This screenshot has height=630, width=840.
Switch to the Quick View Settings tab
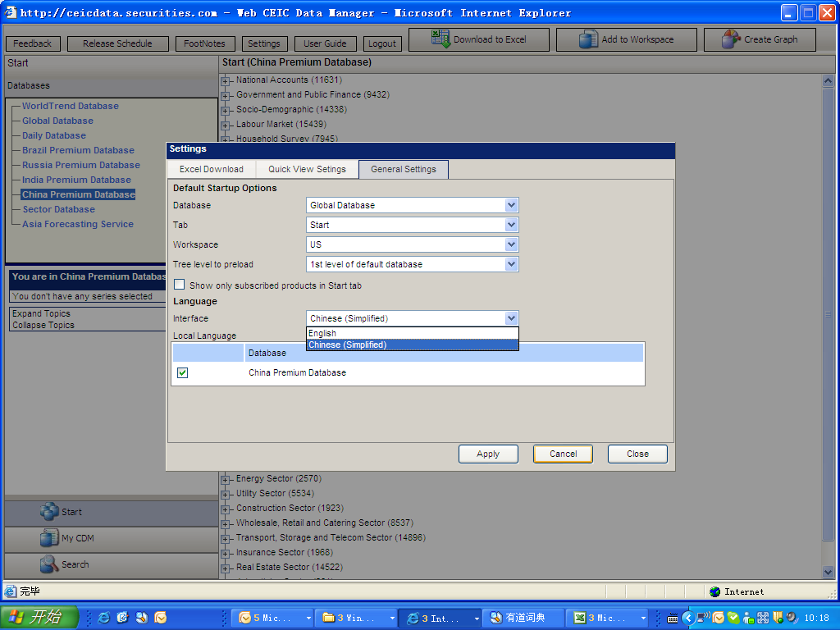point(307,169)
